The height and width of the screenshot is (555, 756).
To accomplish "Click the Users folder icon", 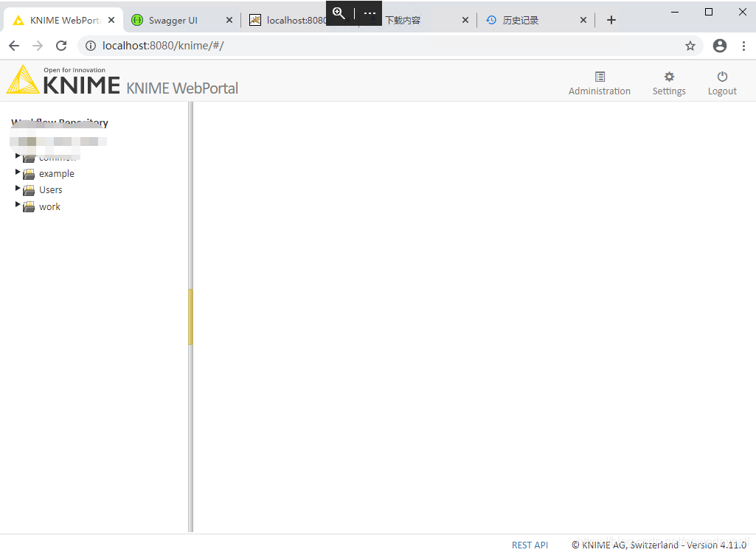I will [29, 191].
